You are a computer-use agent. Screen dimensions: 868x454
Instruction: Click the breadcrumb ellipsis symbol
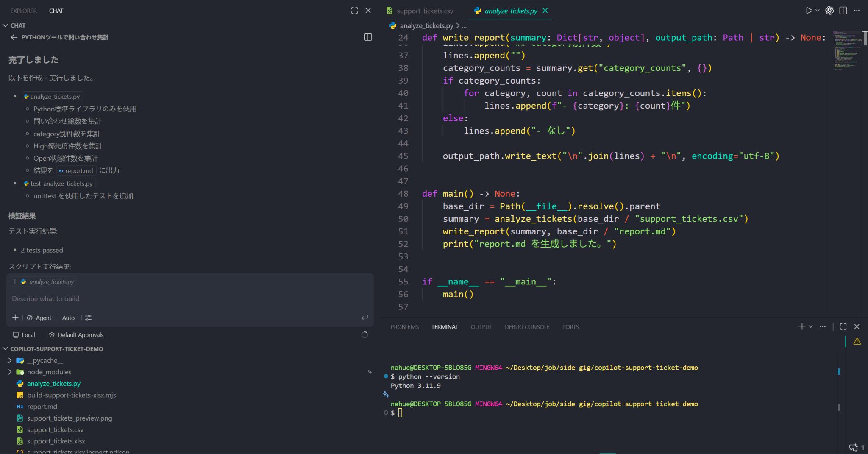(465, 26)
